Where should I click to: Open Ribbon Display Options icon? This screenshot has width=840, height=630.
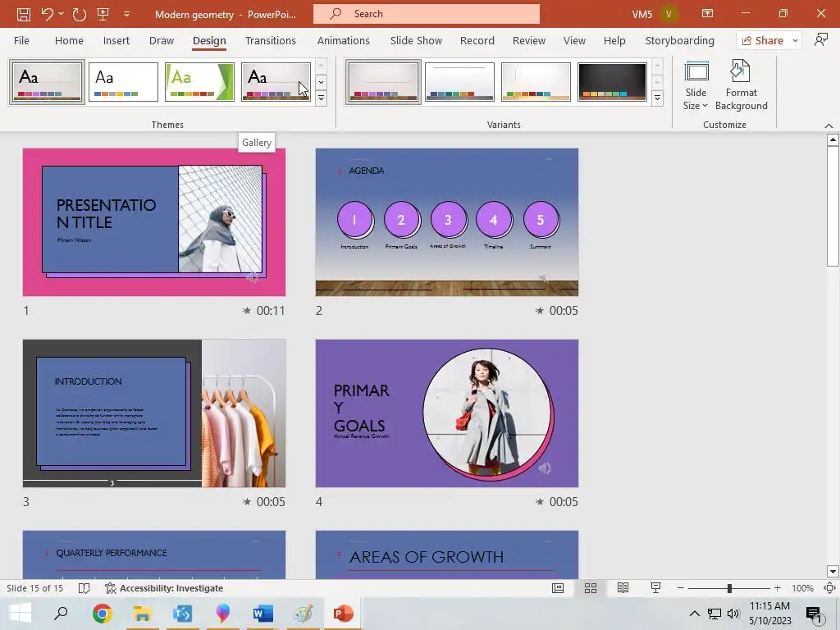(x=707, y=13)
